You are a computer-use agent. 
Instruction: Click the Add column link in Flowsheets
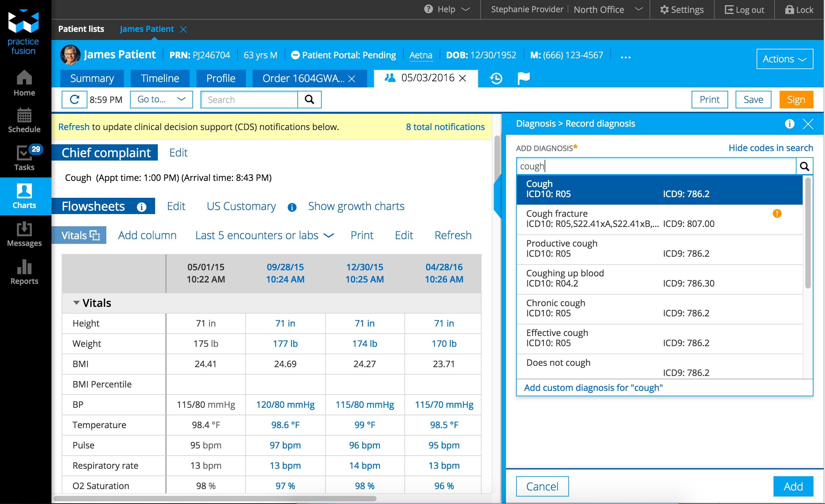click(147, 235)
